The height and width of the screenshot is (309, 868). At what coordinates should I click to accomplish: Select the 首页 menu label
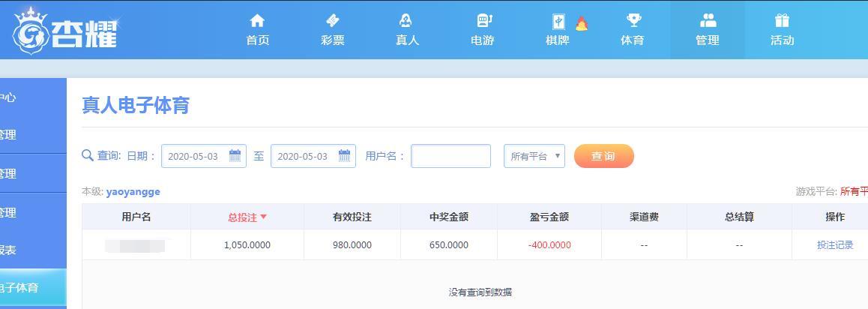(257, 40)
